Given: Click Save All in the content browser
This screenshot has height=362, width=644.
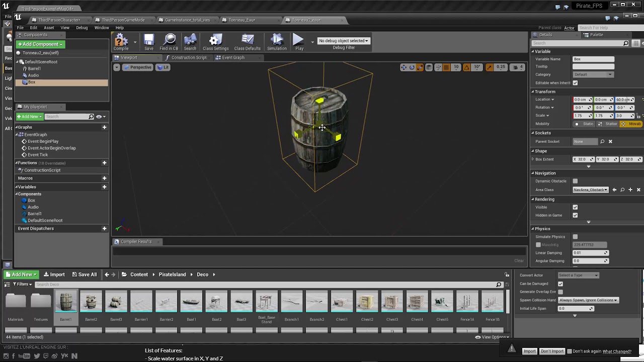Looking at the screenshot, I should click(x=84, y=275).
